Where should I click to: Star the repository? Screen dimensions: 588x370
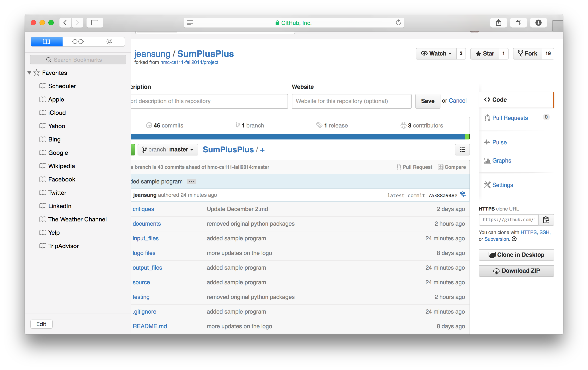[x=485, y=54]
